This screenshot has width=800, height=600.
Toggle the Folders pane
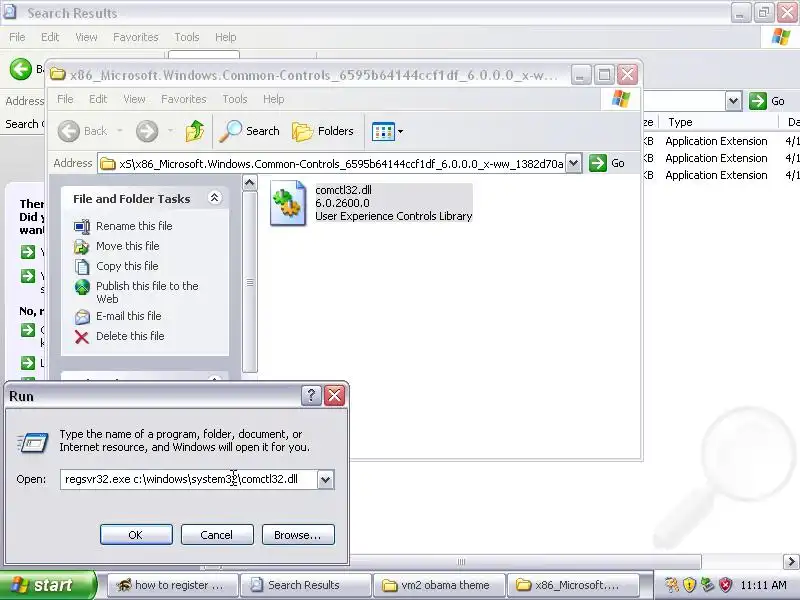coord(323,131)
